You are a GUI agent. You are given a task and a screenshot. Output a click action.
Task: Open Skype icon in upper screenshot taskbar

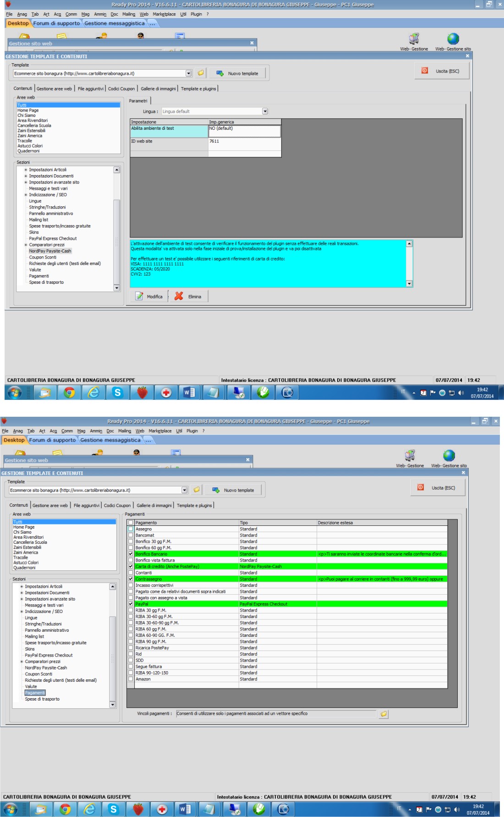[118, 392]
